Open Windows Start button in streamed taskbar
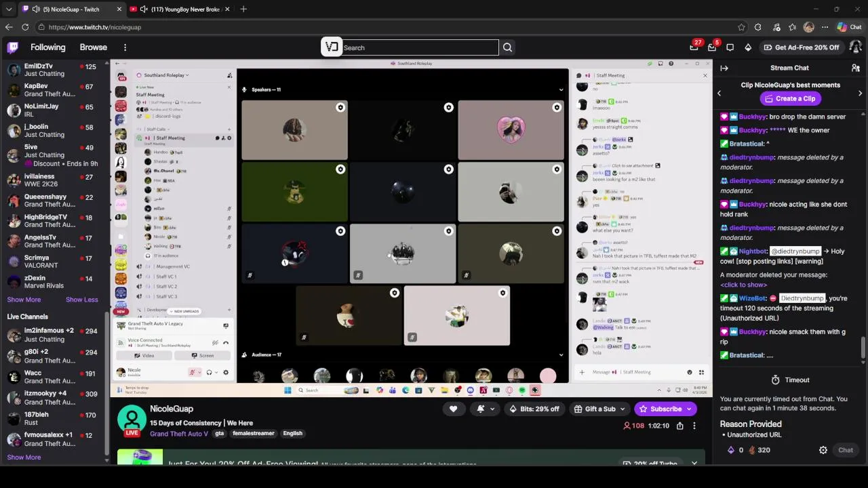Image resolution: width=868 pixels, height=488 pixels. click(288, 390)
